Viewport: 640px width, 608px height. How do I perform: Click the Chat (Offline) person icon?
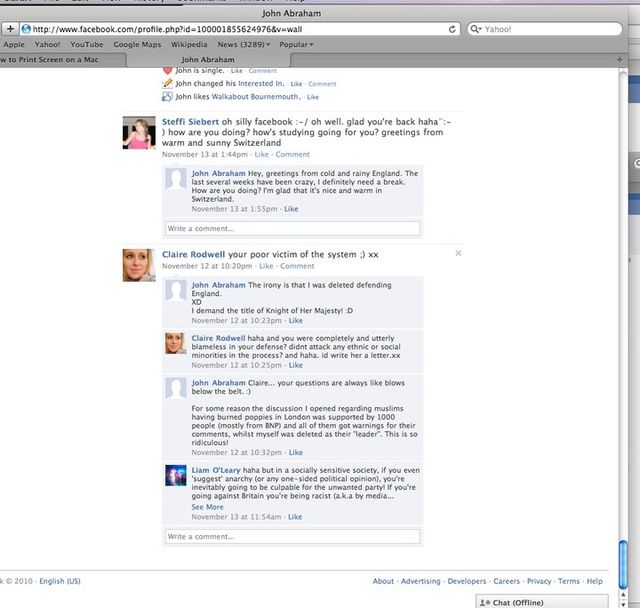485,601
